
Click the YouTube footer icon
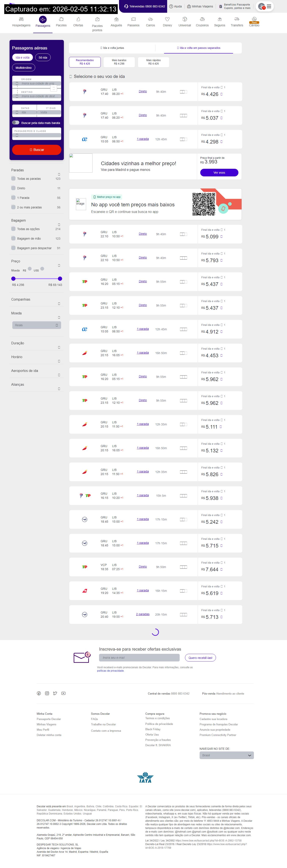(x=63, y=693)
